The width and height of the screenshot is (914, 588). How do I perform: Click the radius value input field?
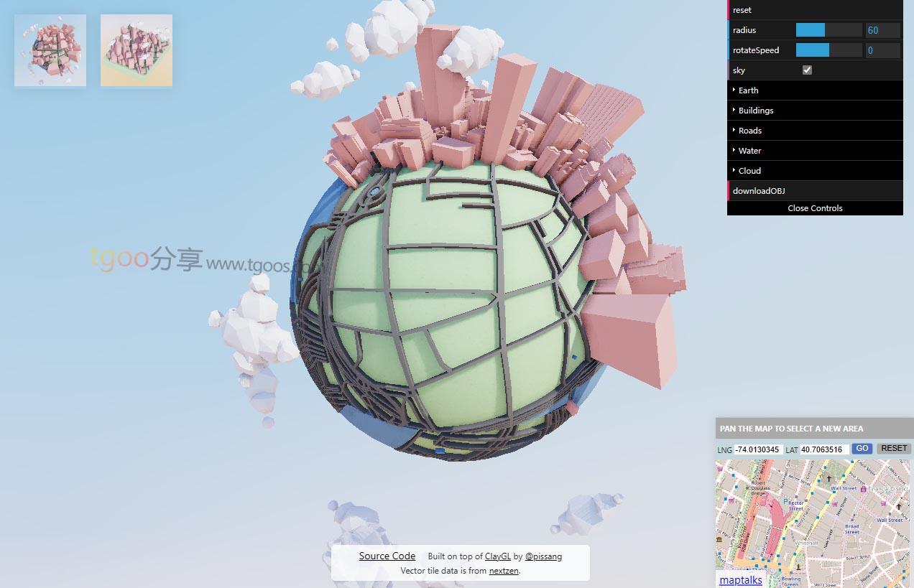pos(882,30)
